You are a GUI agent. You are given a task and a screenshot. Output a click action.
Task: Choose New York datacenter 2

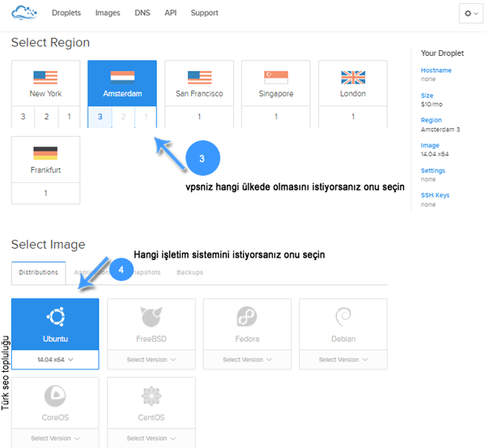pos(46,117)
